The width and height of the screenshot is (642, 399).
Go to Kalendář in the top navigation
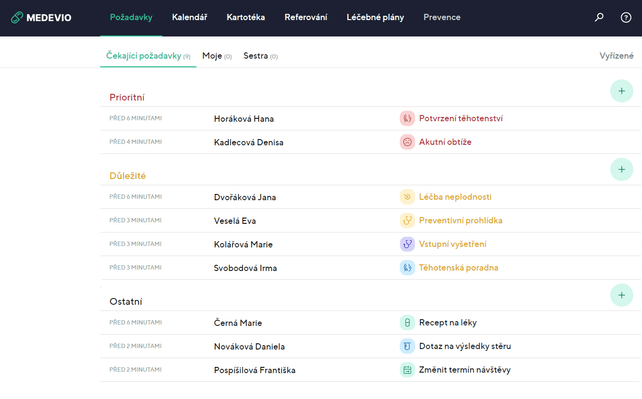tap(189, 17)
